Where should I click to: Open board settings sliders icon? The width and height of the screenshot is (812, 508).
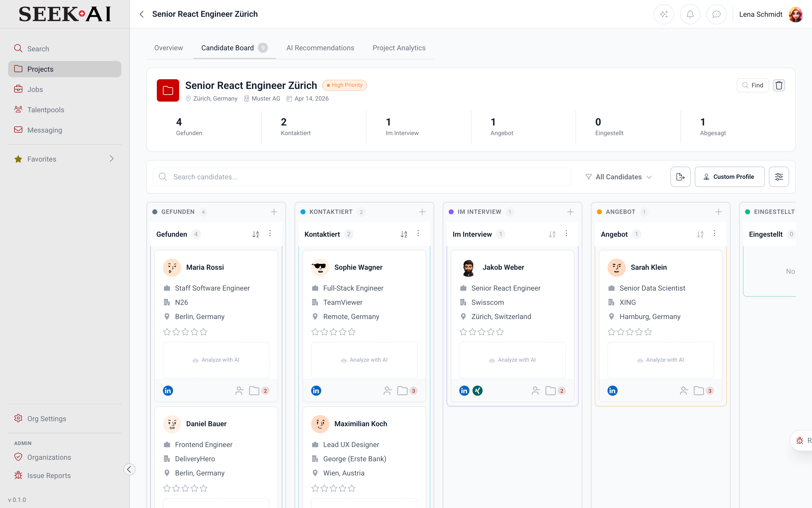click(779, 177)
